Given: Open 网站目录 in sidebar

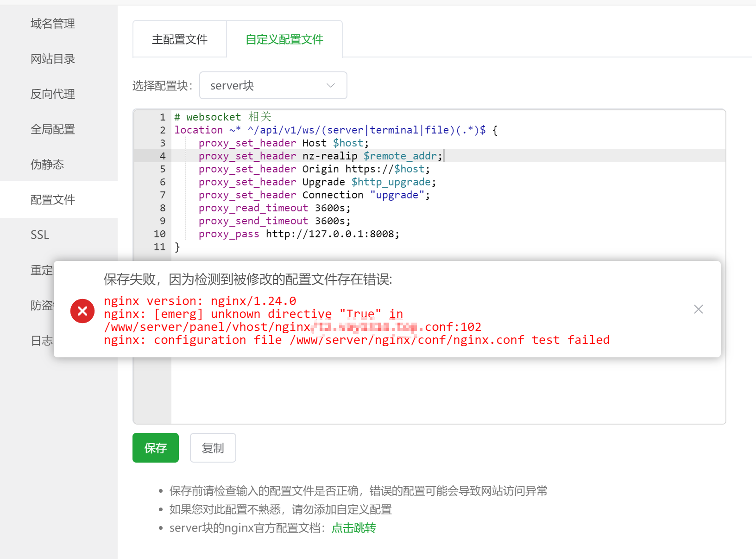Looking at the screenshot, I should 53,59.
